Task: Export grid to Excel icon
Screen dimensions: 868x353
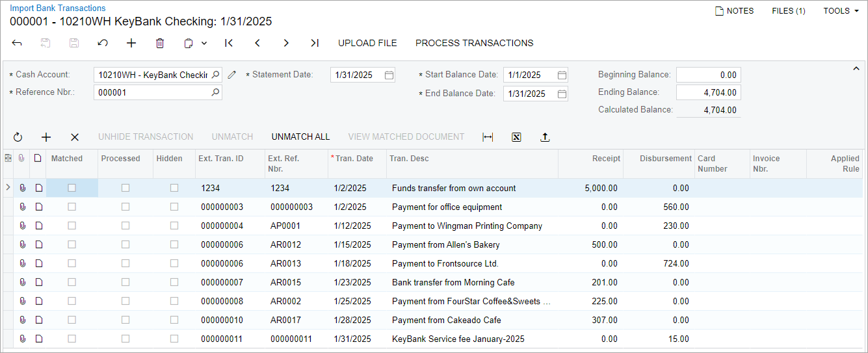Action: click(516, 137)
